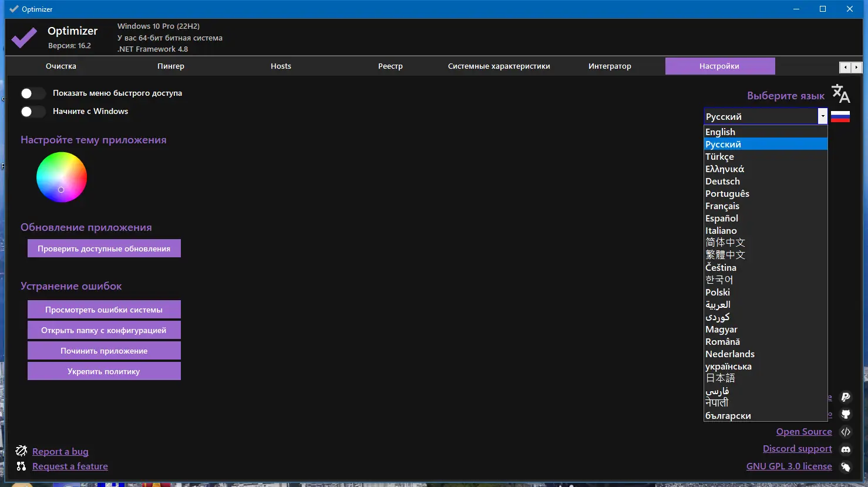Screen dimensions: 868x487
Task: Click the large purple checkmark Optimizer logo
Action: [x=24, y=38]
